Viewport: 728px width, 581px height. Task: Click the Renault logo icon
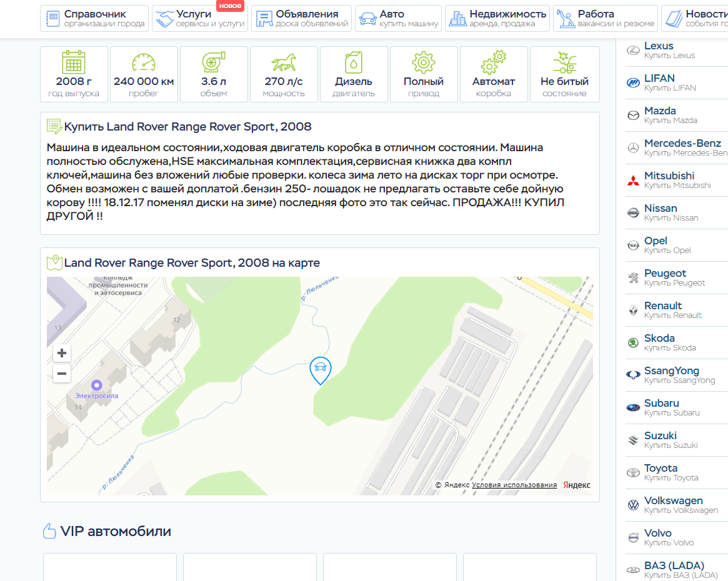pos(633,310)
